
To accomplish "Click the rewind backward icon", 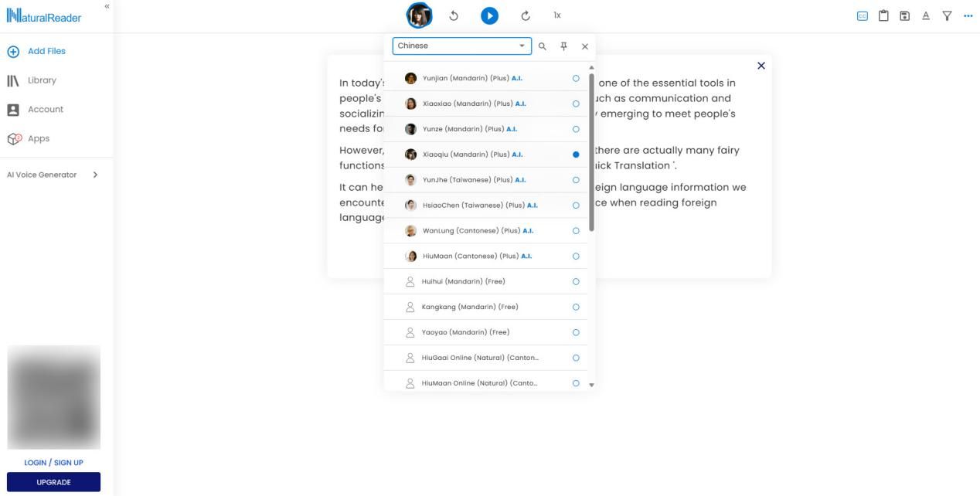I will tap(454, 15).
